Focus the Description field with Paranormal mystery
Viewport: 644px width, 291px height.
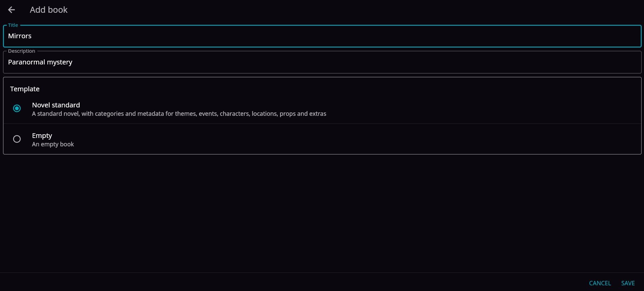click(x=322, y=62)
